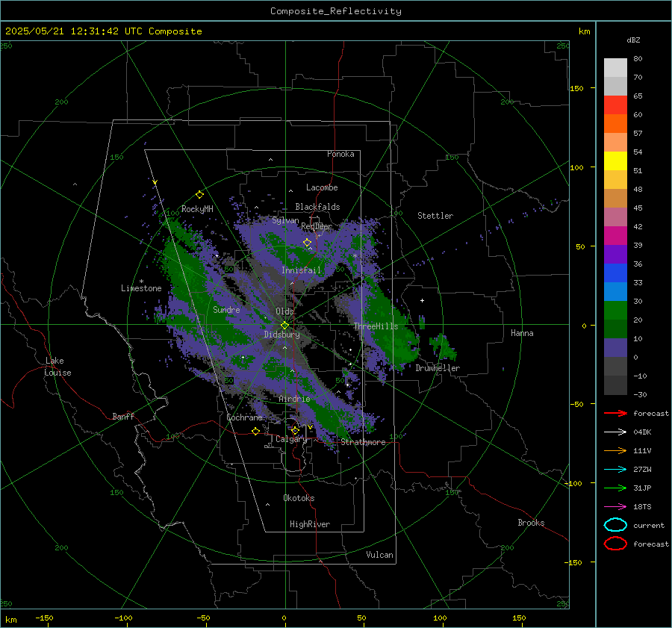Click the orange 111V arrow icon

615,450
